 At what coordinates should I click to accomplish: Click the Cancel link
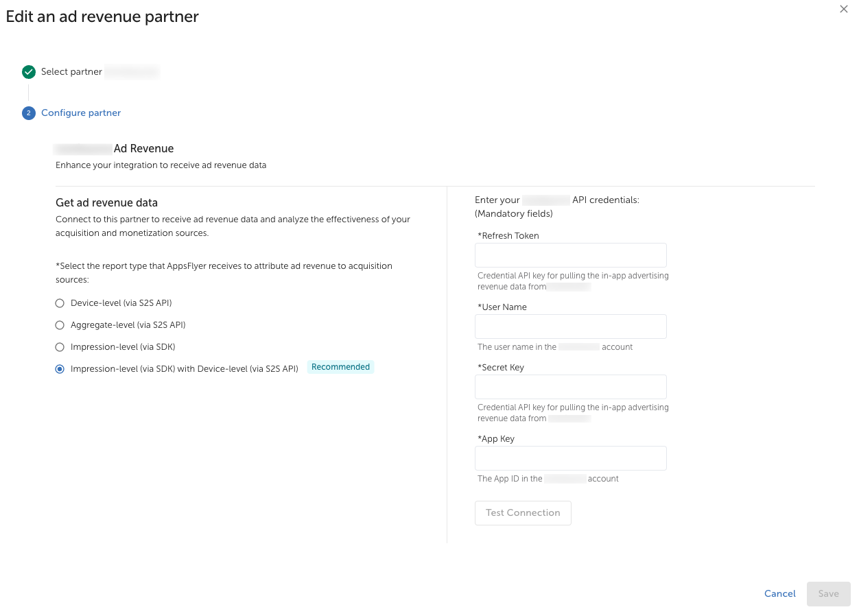[780, 594]
